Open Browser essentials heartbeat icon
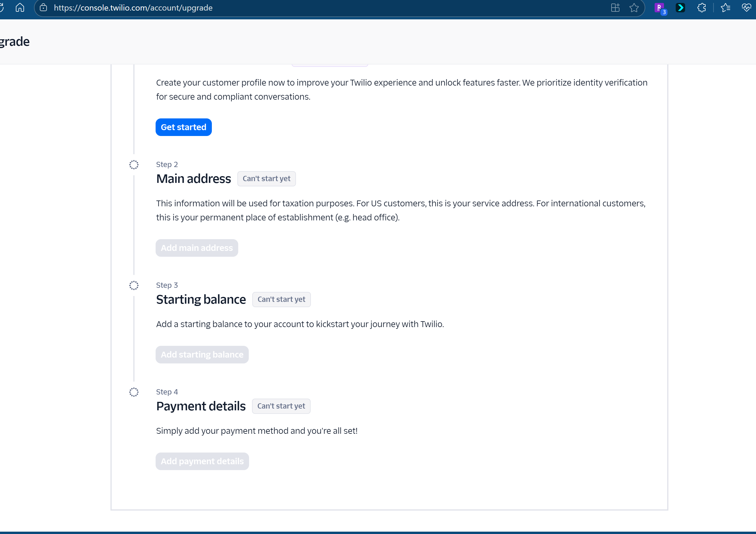 click(x=746, y=8)
